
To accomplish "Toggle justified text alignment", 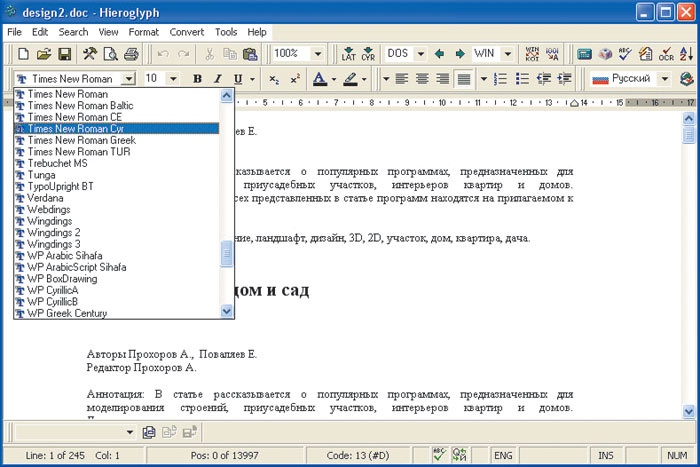I will click(x=463, y=79).
